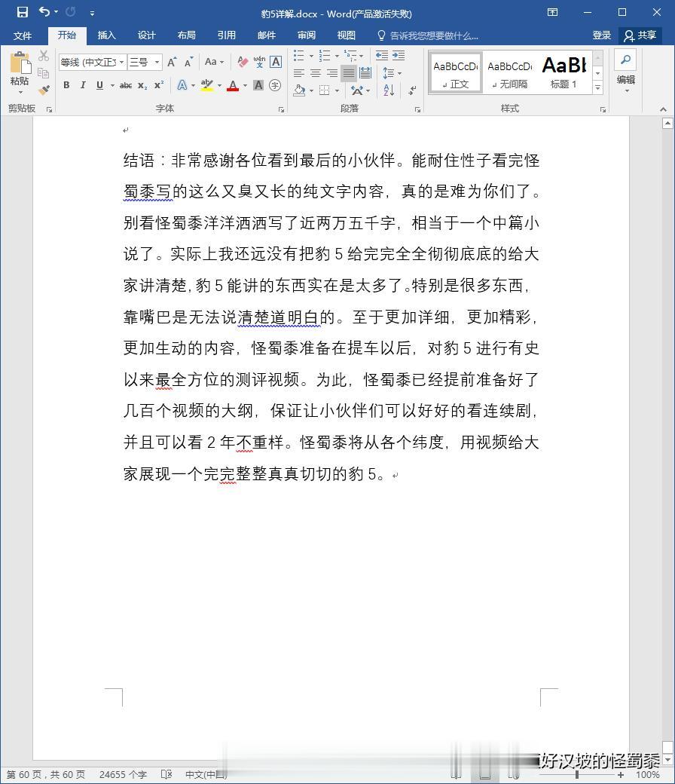675x784 pixels.
Task: Expand the numbering list dropdown arrow
Action: (x=337, y=56)
